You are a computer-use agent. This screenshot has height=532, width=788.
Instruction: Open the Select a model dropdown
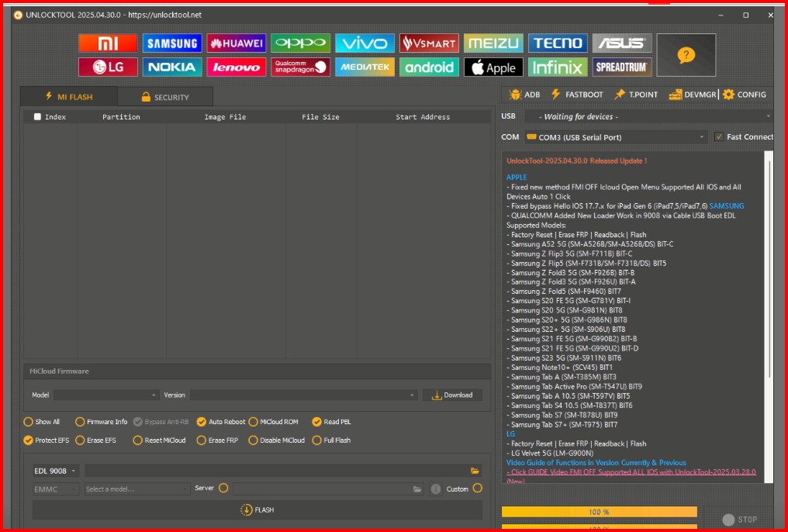coord(137,489)
